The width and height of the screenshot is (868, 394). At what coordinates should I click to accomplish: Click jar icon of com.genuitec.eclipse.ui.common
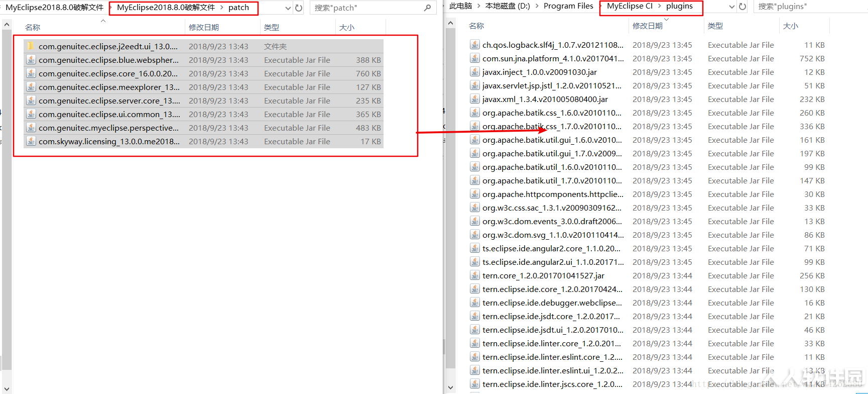click(x=31, y=114)
